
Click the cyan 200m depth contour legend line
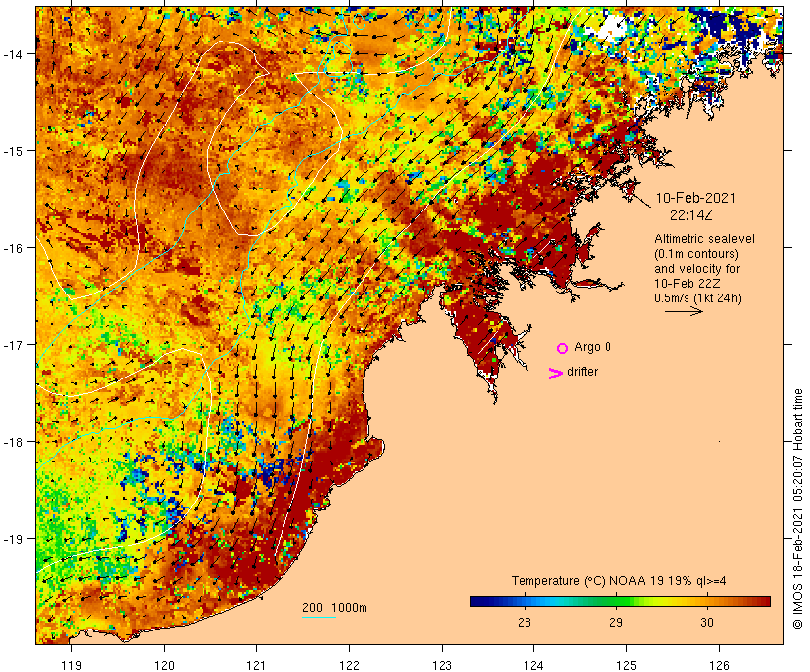319,617
